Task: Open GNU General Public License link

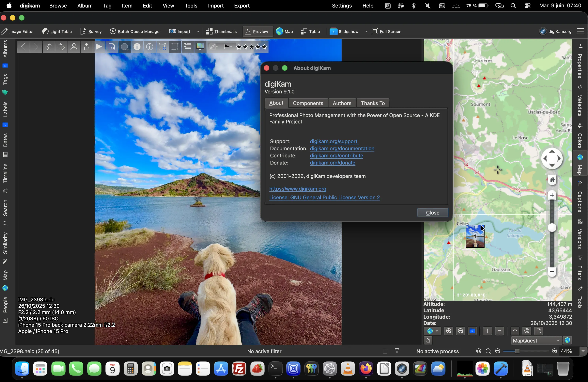Action: (x=324, y=198)
